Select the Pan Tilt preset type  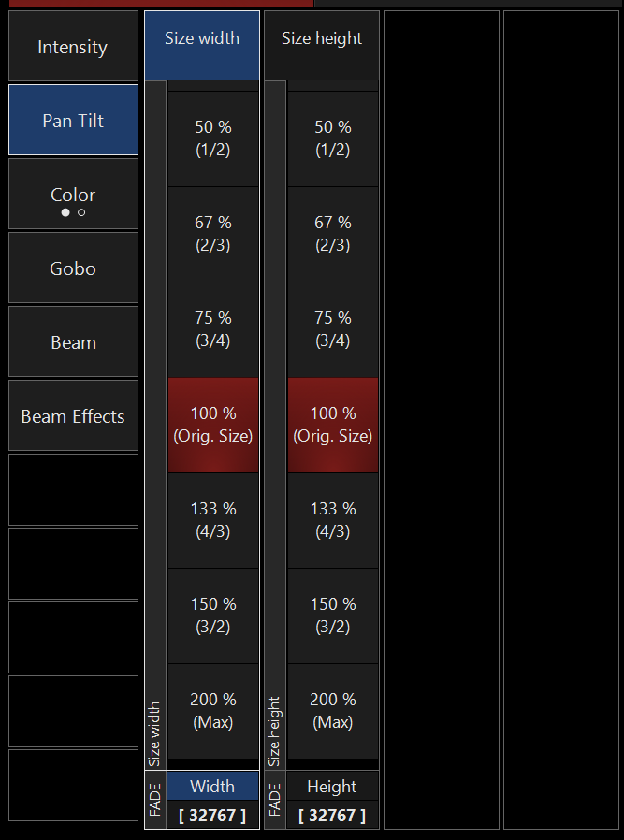pyautogui.click(x=73, y=120)
